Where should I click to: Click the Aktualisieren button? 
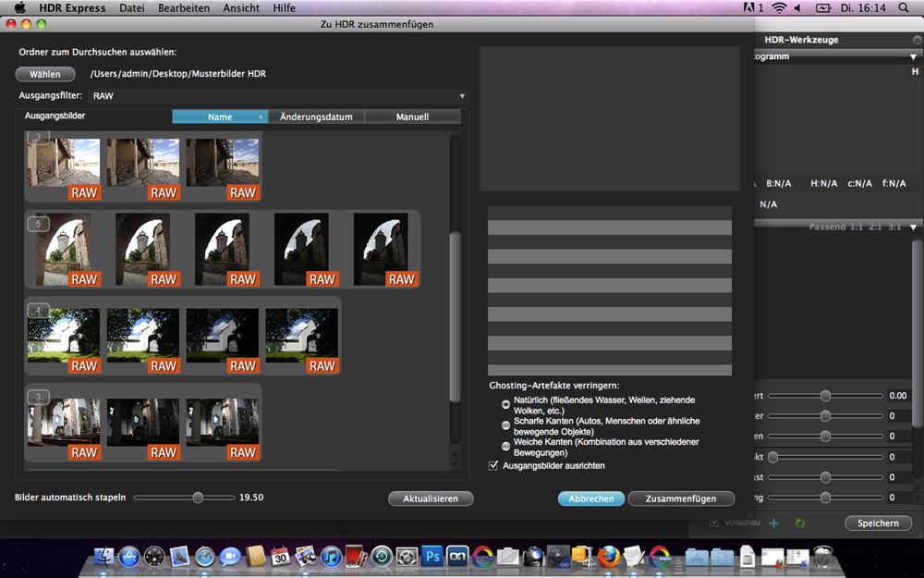tap(431, 498)
